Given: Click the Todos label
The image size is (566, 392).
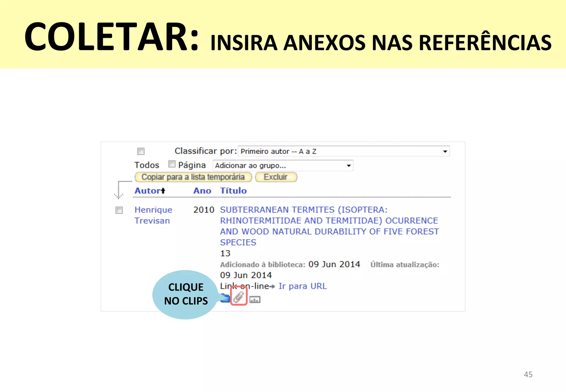Looking at the screenshot, I should (147, 165).
